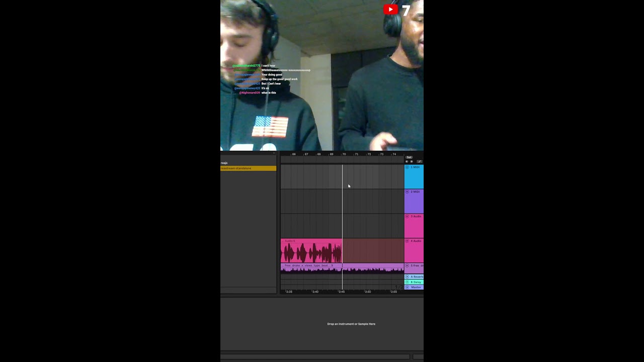This screenshot has height=362, width=644.
Task: Select the Audio 6 clip waveform
Action: click(x=311, y=252)
